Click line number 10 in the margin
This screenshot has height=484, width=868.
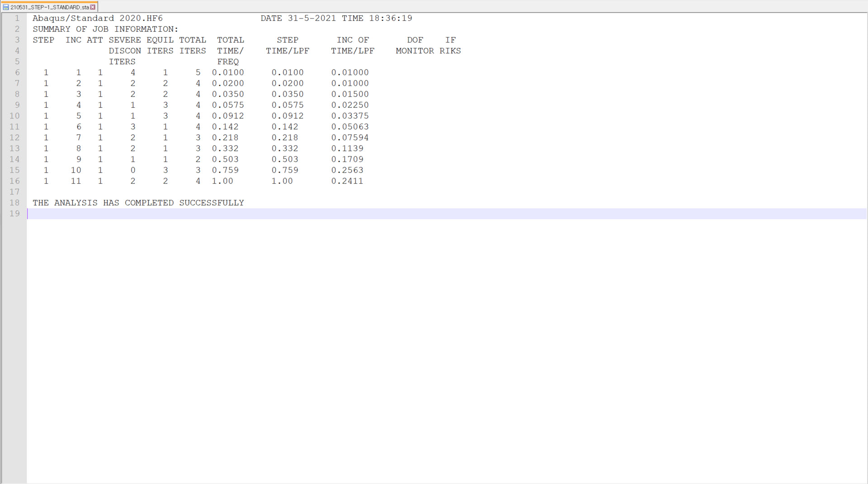14,116
